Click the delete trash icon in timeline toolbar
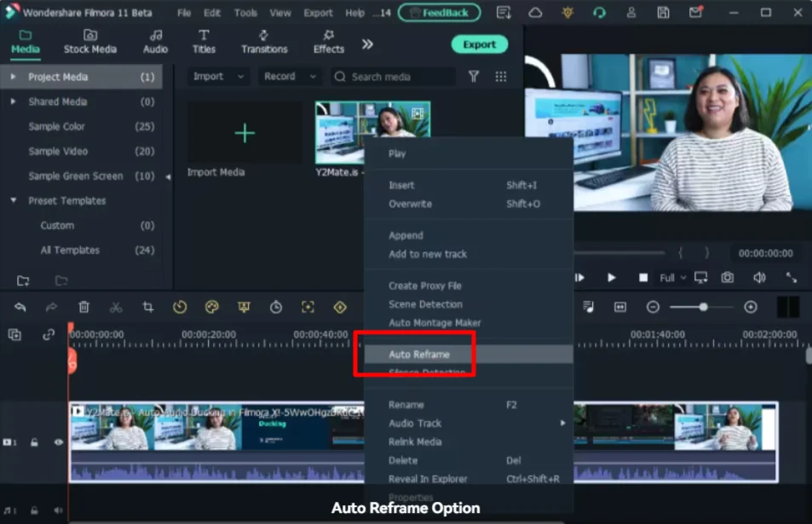The width and height of the screenshot is (812, 524). (x=84, y=307)
